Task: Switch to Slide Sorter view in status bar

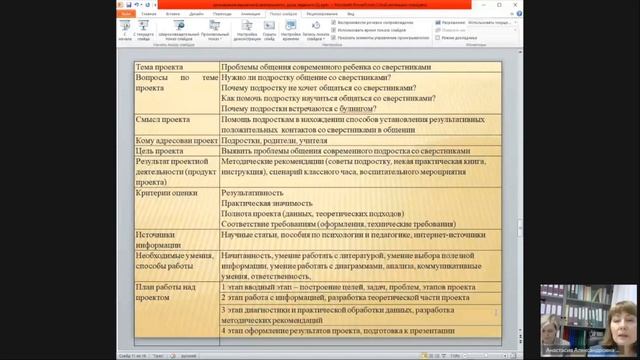Action: pyautogui.click(x=431, y=356)
